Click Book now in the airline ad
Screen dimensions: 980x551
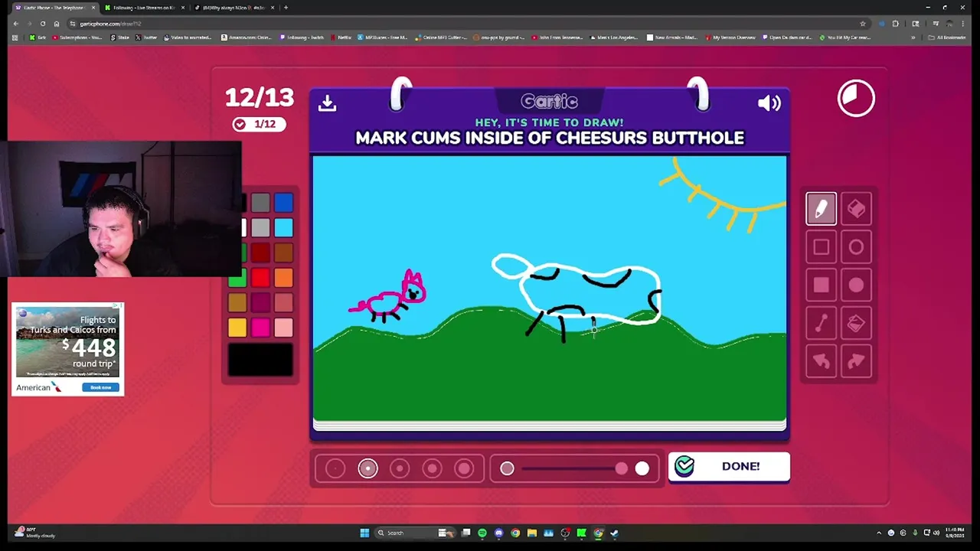(x=100, y=387)
